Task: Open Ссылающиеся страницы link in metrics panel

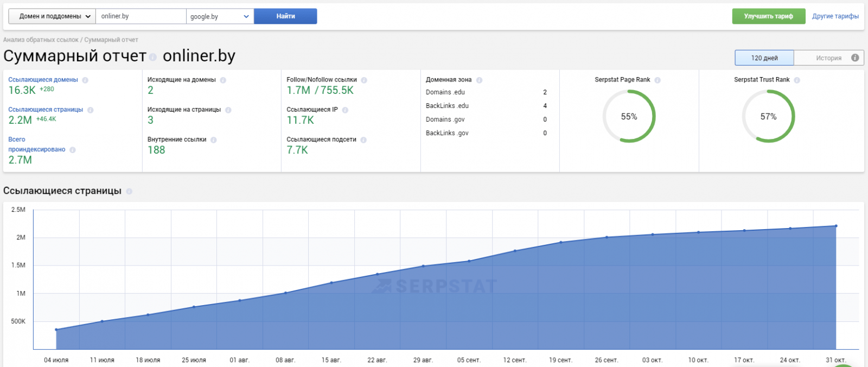Action: pyautogui.click(x=46, y=110)
